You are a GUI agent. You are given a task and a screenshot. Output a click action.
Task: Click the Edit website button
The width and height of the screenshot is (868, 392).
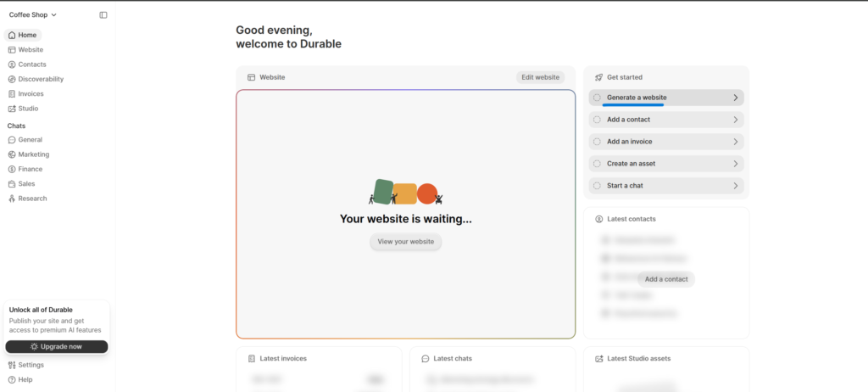[540, 77]
